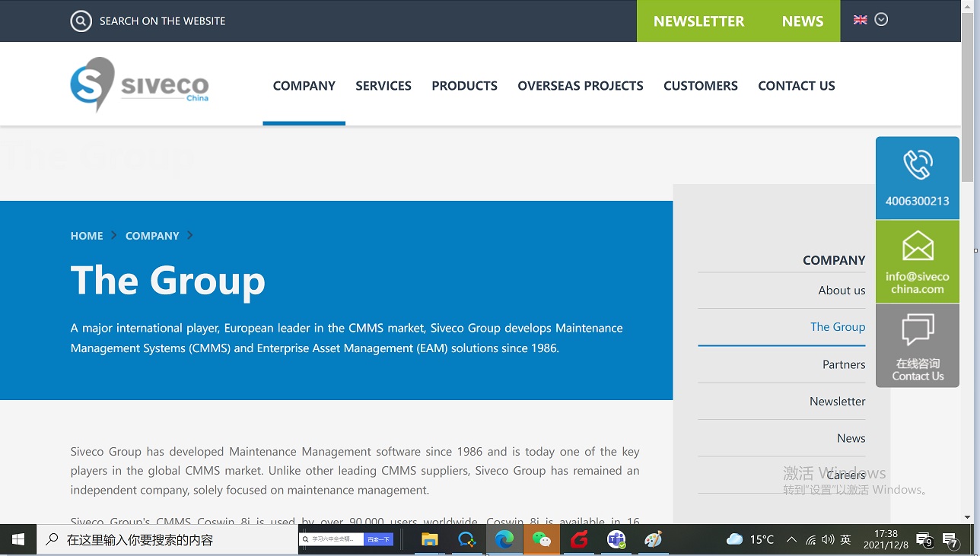This screenshot has width=980, height=556.
Task: Click the scrollbar up arrow
Action: pyautogui.click(x=967, y=5)
